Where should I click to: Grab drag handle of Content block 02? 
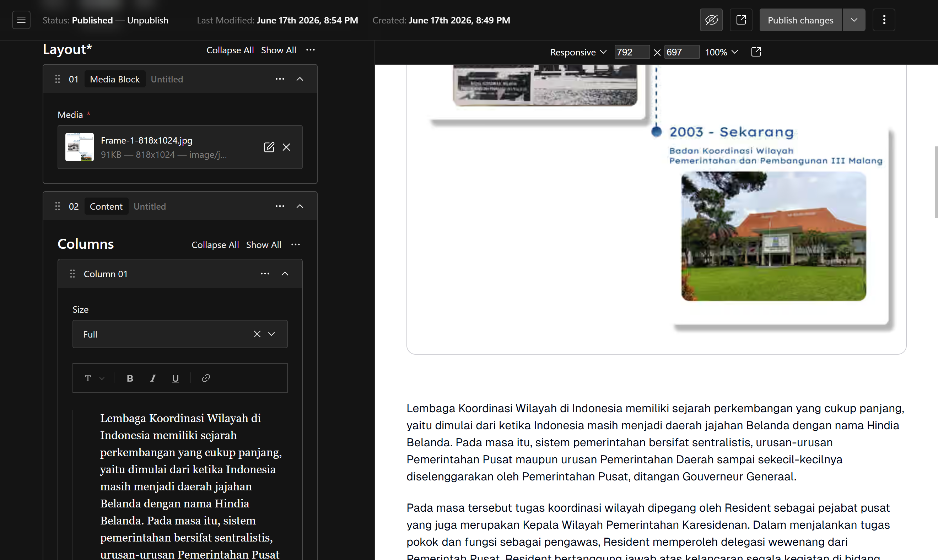[57, 206]
